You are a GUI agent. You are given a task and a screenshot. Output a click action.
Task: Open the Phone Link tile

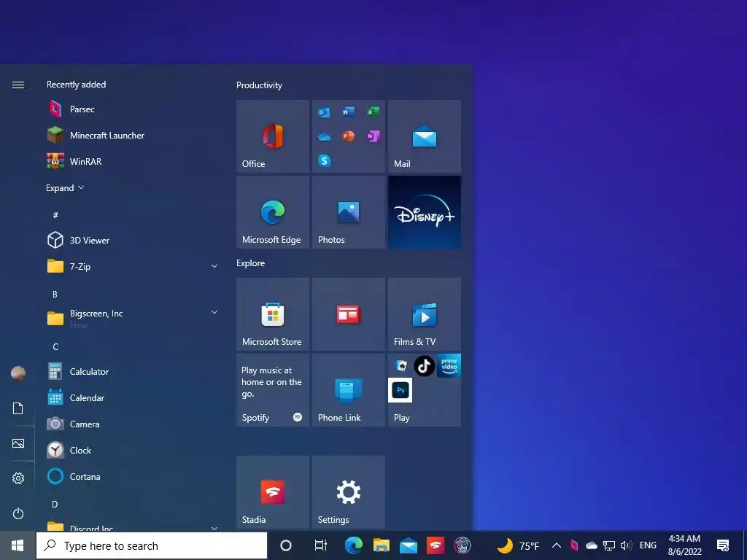(x=349, y=390)
